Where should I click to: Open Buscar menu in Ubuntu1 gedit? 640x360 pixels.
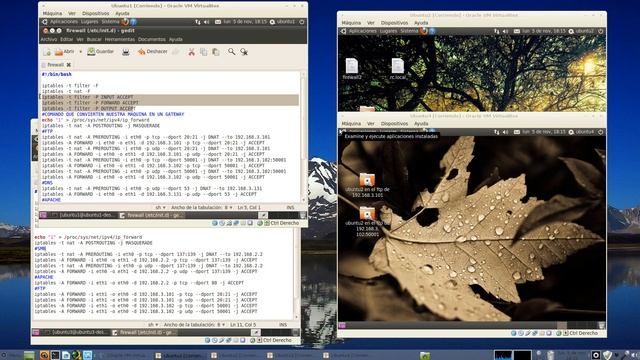94,40
